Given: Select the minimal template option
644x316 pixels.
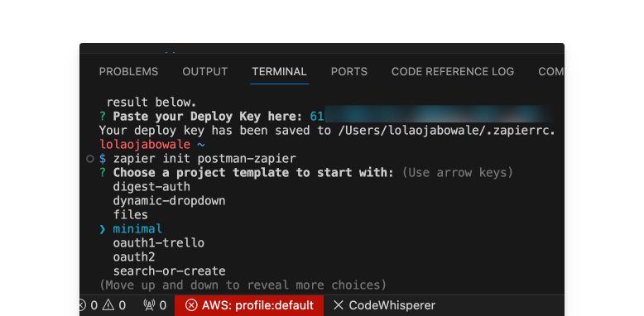Looking at the screenshot, I should pyautogui.click(x=137, y=229).
